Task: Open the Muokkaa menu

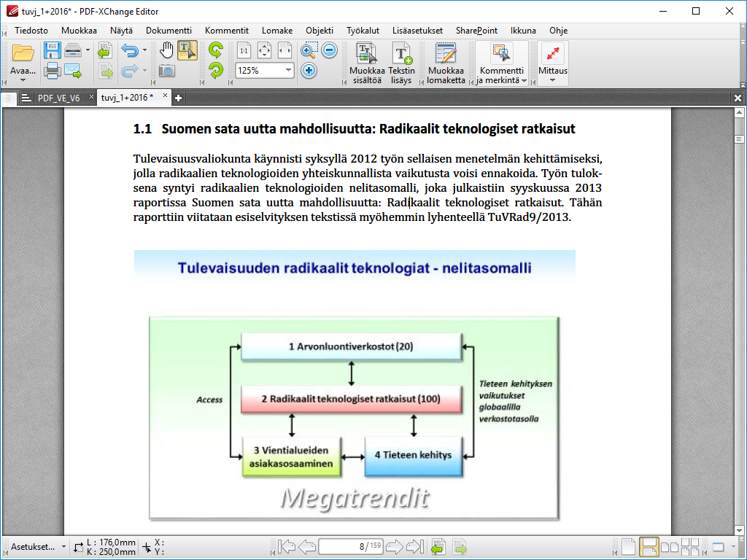Action: [79, 31]
